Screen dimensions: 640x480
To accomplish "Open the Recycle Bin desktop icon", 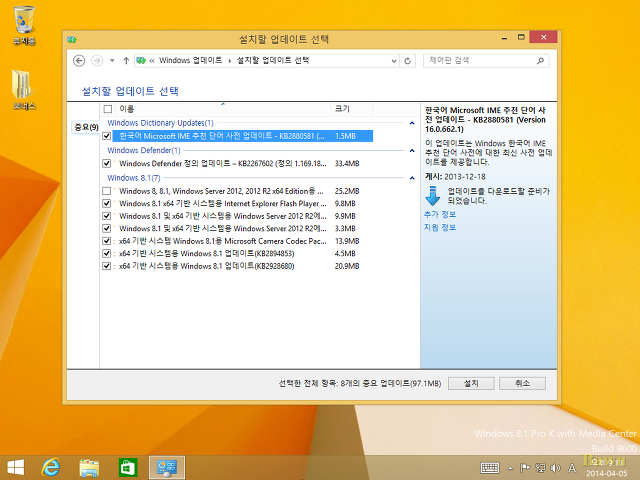I will [24, 25].
